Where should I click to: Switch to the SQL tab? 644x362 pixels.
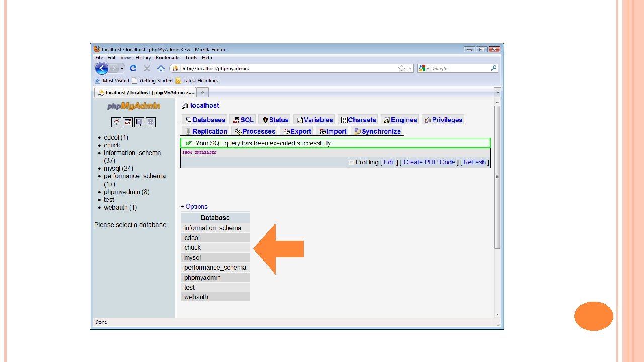coord(244,120)
